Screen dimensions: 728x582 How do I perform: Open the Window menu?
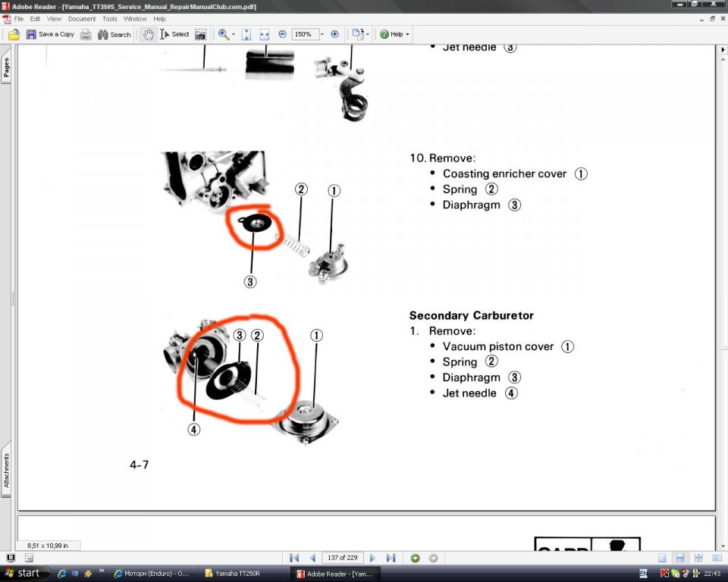click(135, 19)
